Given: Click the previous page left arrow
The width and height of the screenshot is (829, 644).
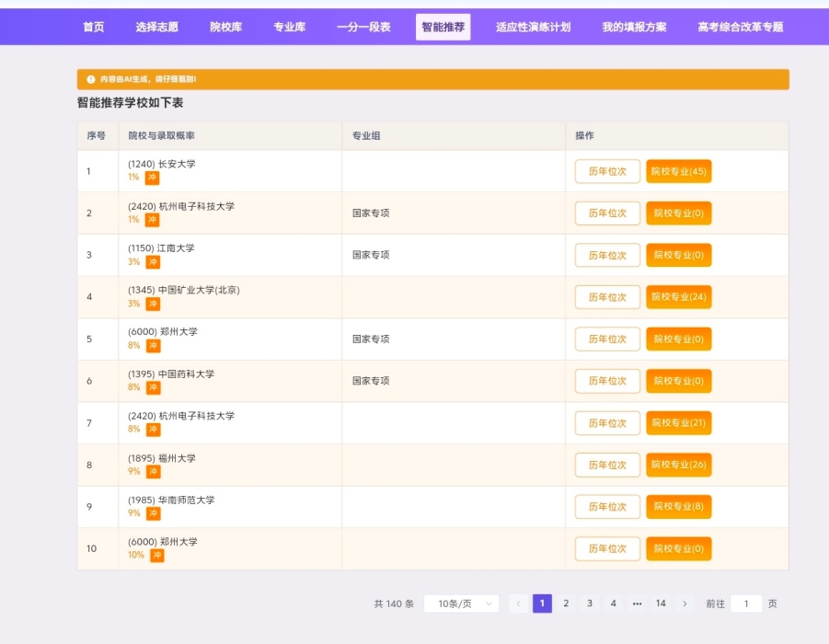Looking at the screenshot, I should click(519, 604).
